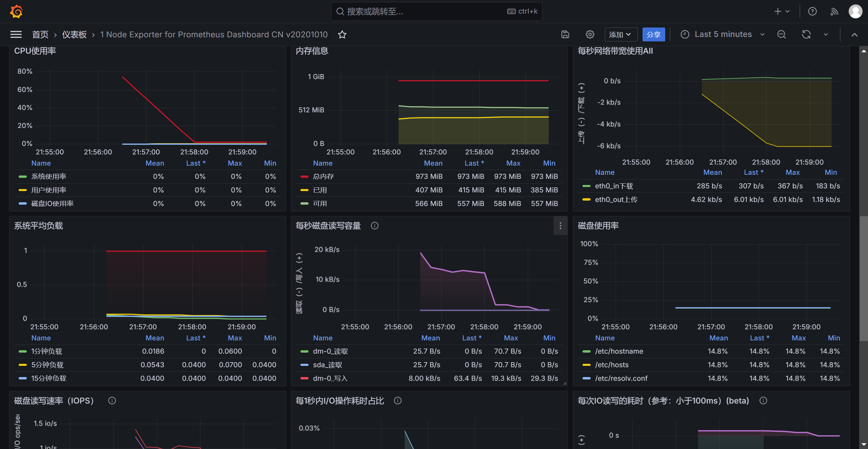Show info for 每秒磁盘读写容量 panel
The width and height of the screenshot is (868, 449).
pos(375,226)
